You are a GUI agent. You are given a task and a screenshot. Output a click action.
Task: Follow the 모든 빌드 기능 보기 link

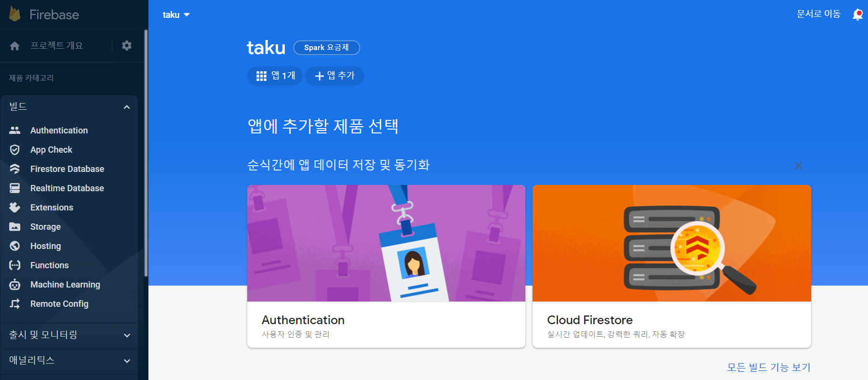click(769, 367)
